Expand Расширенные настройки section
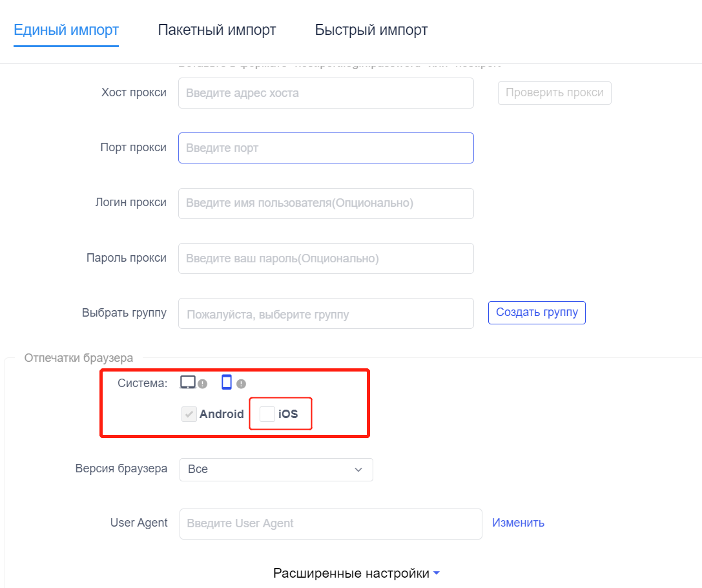This screenshot has width=702, height=588. coord(356,573)
